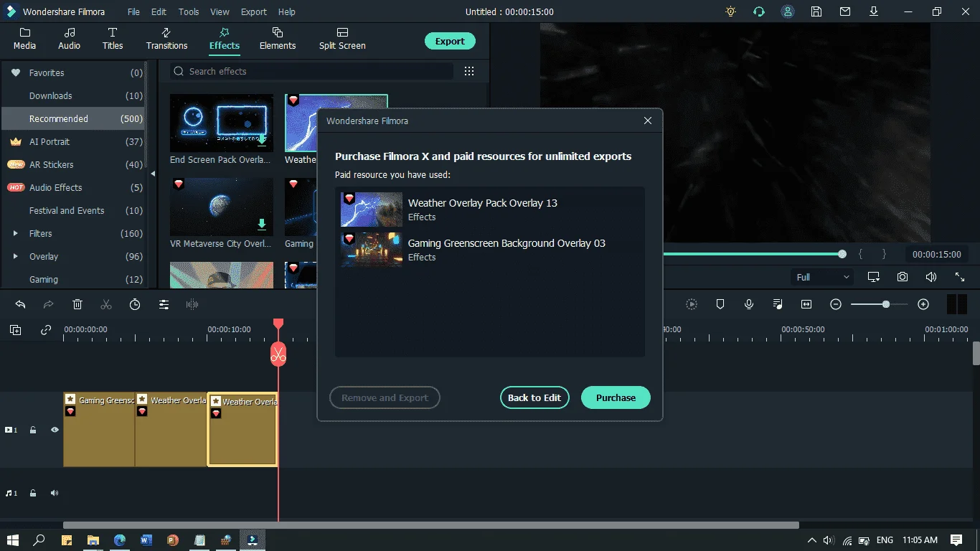Switch to the Transitions tab
This screenshot has height=551, width=980.
pos(166,39)
